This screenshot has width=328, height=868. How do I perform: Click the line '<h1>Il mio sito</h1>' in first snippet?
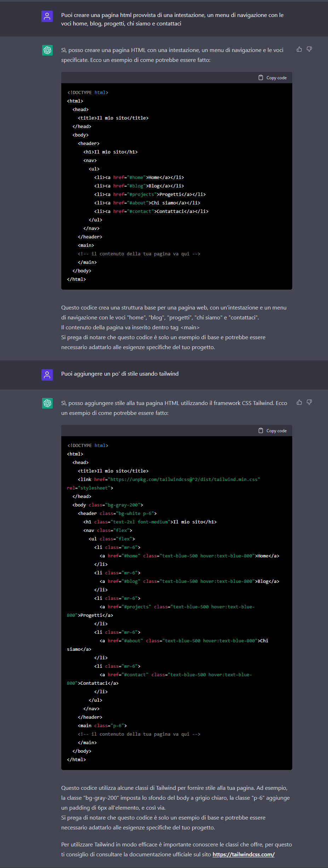(110, 152)
